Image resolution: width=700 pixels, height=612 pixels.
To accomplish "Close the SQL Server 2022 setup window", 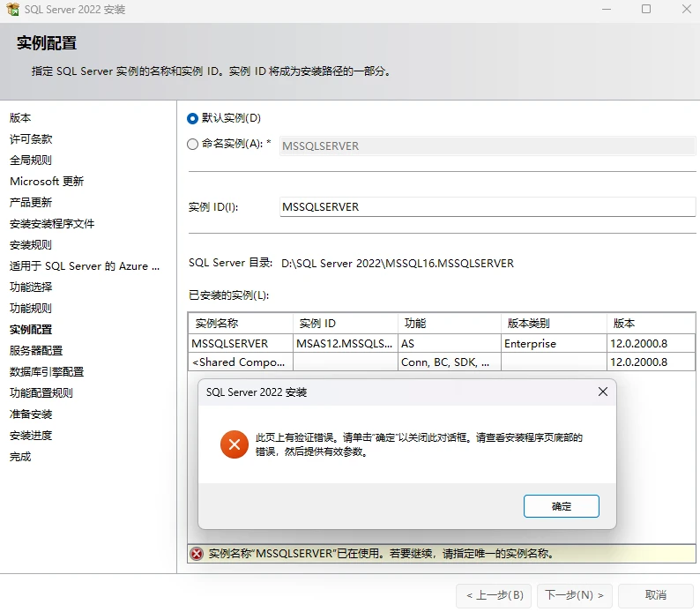I will [687, 9].
